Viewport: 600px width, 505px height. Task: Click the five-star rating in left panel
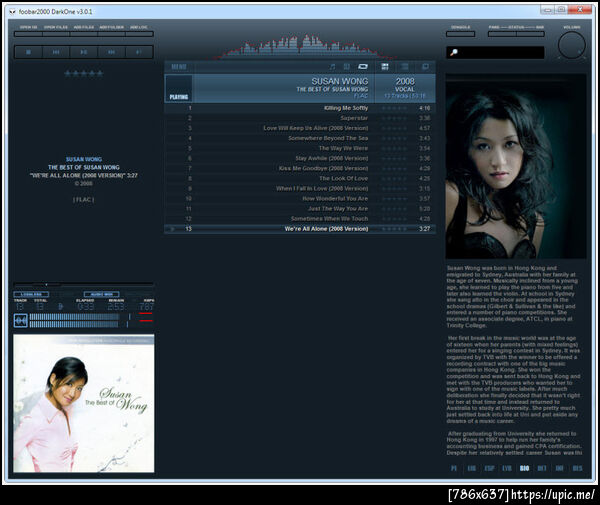click(x=84, y=74)
